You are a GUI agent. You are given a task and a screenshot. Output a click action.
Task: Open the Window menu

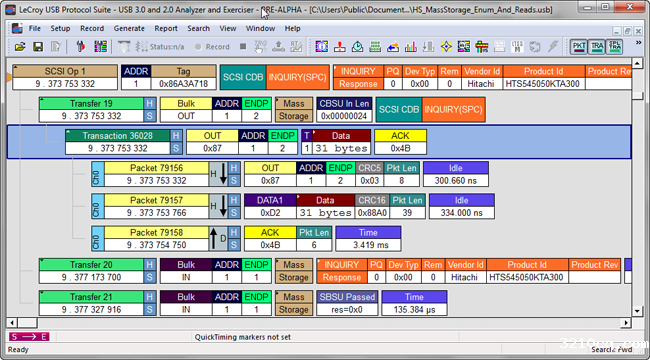(260, 29)
